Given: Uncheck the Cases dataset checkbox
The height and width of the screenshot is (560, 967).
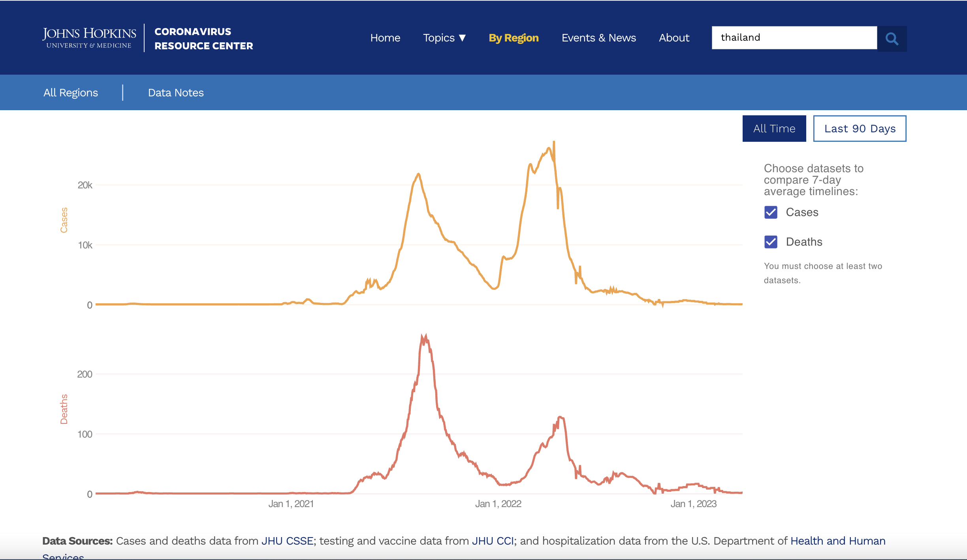Looking at the screenshot, I should pos(771,212).
